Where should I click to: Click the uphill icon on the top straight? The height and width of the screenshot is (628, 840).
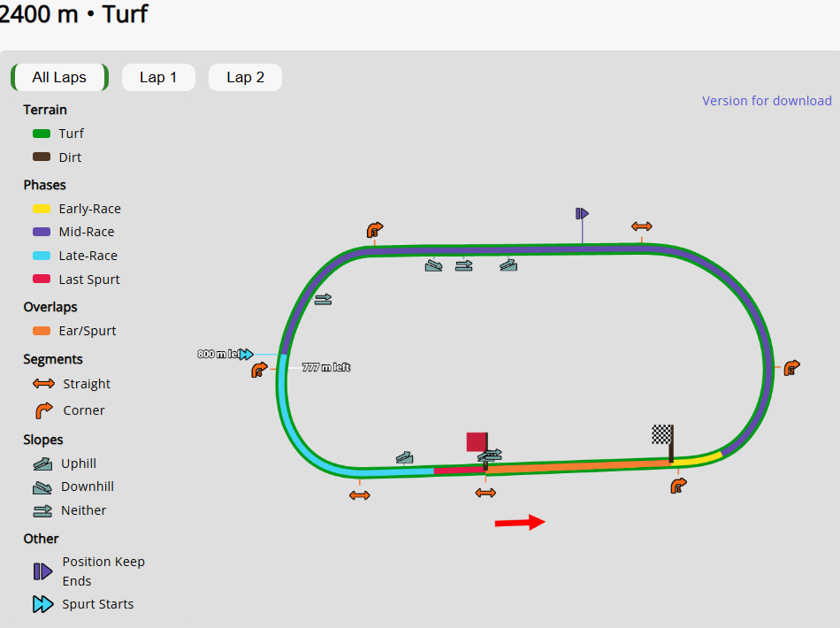tap(508, 264)
